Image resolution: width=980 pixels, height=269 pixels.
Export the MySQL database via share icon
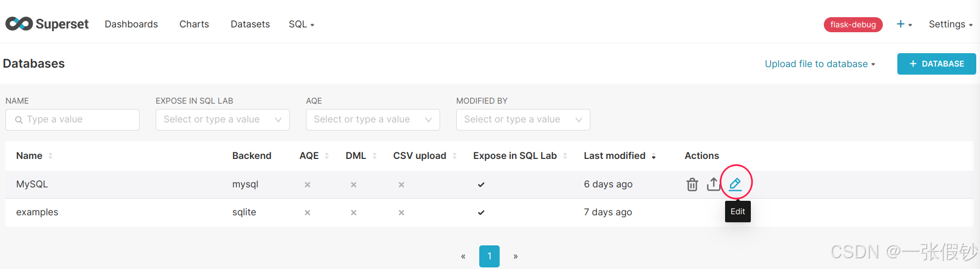tap(713, 184)
